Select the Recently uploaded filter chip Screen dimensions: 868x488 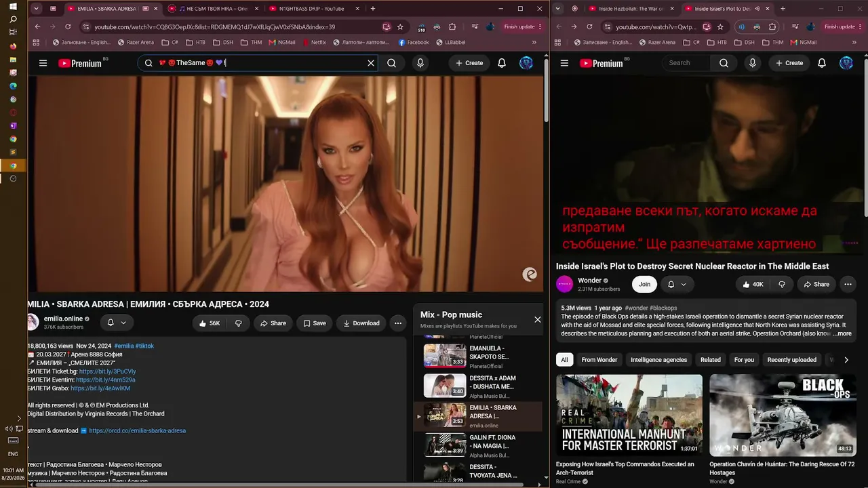(x=791, y=360)
